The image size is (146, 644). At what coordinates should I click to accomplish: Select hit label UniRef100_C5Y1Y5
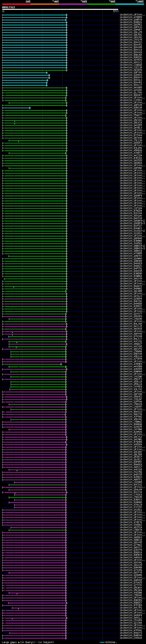click(x=131, y=40)
